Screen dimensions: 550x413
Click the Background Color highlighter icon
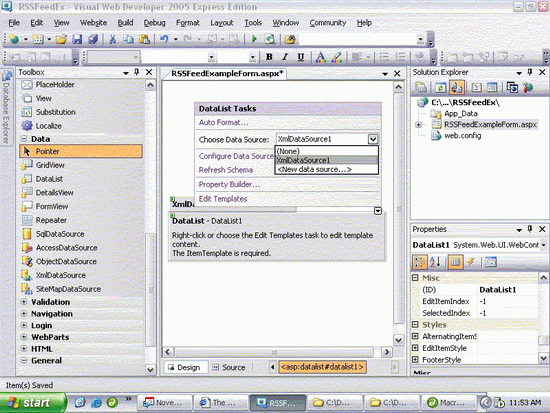(337, 57)
